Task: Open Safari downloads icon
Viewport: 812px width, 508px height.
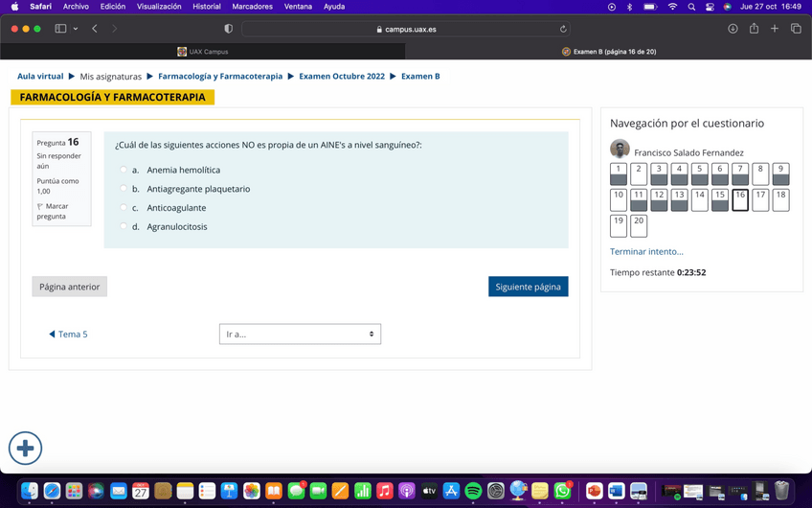Action: [x=733, y=29]
